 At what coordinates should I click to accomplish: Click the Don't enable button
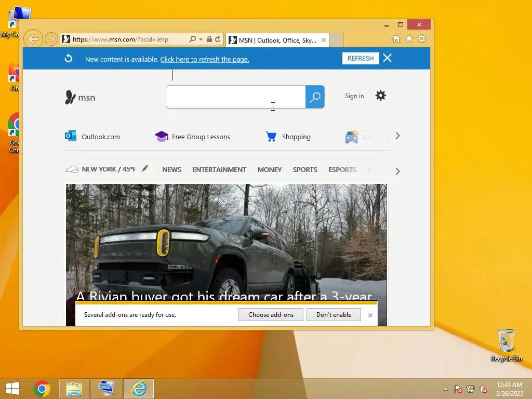click(x=334, y=314)
